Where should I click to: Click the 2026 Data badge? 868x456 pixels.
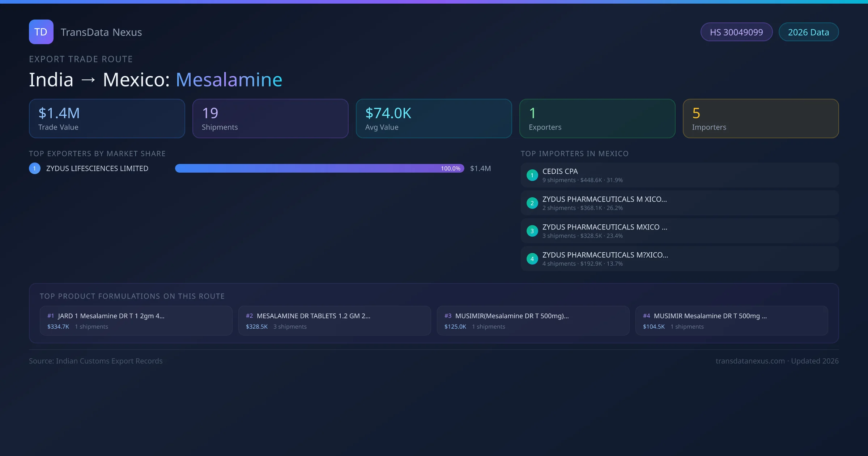coord(808,32)
